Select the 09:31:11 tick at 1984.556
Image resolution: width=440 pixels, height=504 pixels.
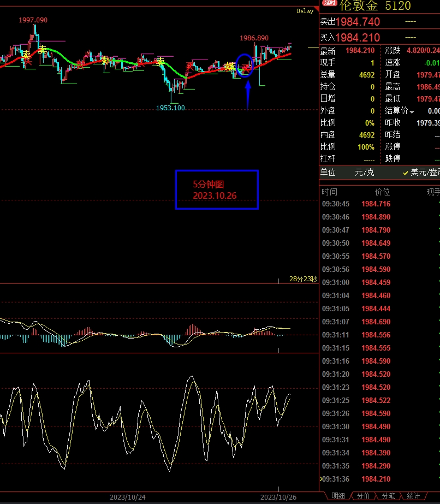point(380,335)
